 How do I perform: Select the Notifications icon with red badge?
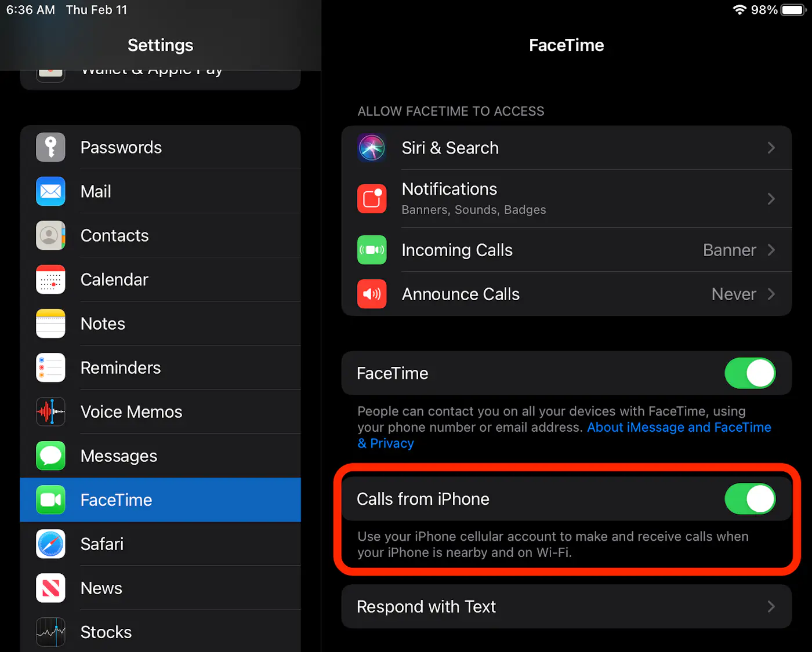tap(372, 199)
